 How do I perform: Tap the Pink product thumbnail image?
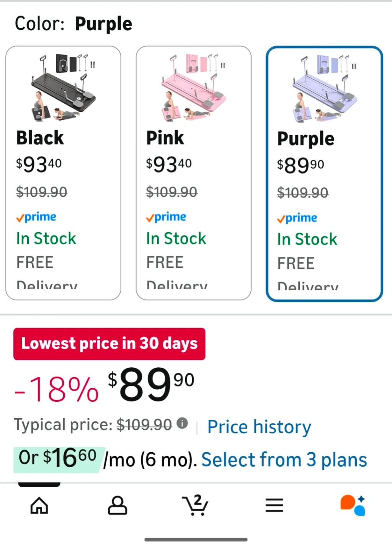click(193, 88)
